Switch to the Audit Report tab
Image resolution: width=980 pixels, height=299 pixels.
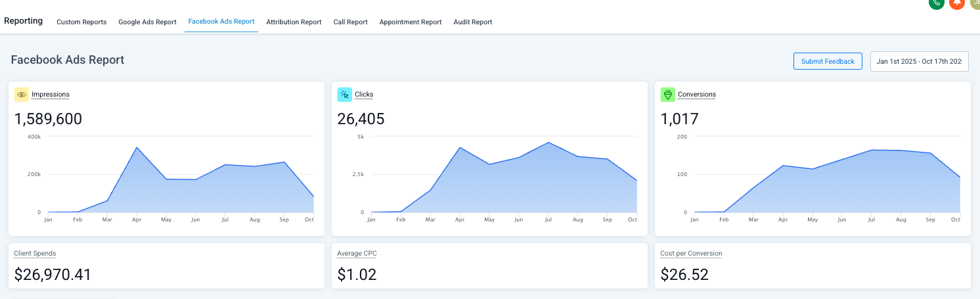(472, 22)
